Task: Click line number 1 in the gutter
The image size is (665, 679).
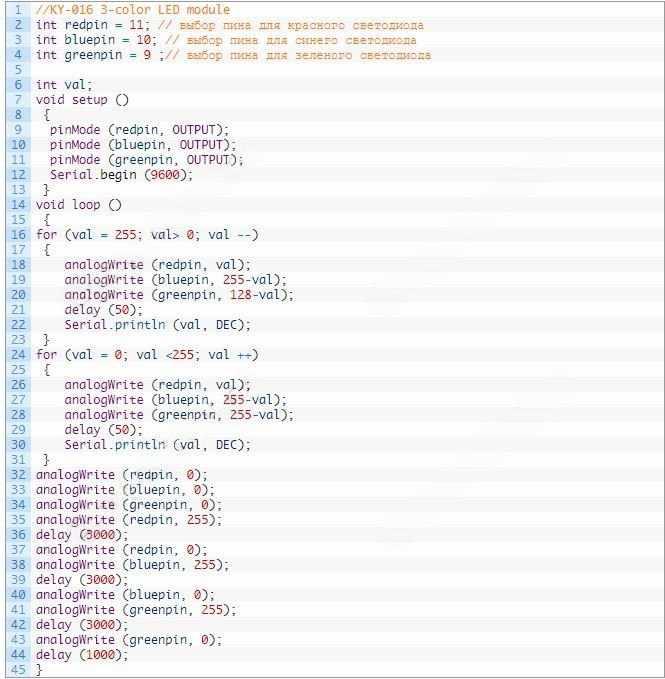Action: [x=18, y=10]
